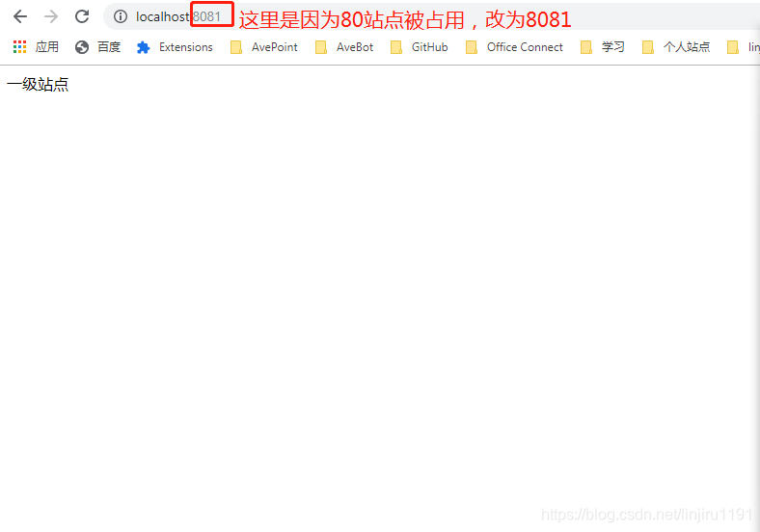Open the 百度 bookmark

[x=98, y=47]
